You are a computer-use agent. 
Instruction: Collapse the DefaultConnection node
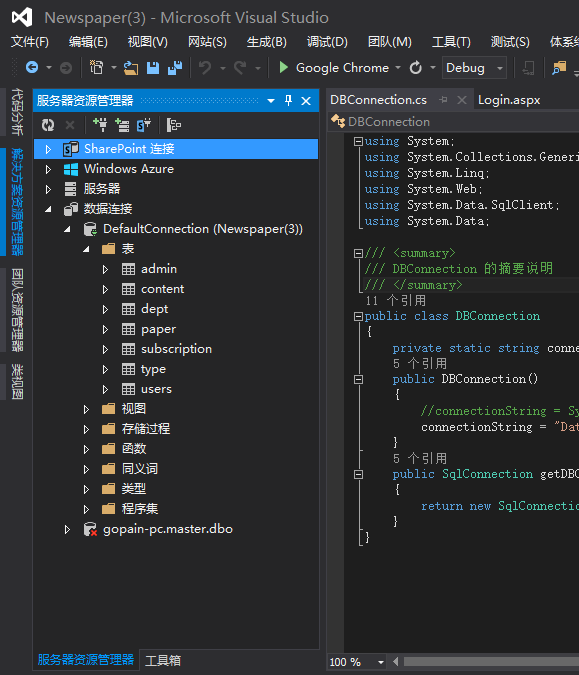tap(68, 229)
